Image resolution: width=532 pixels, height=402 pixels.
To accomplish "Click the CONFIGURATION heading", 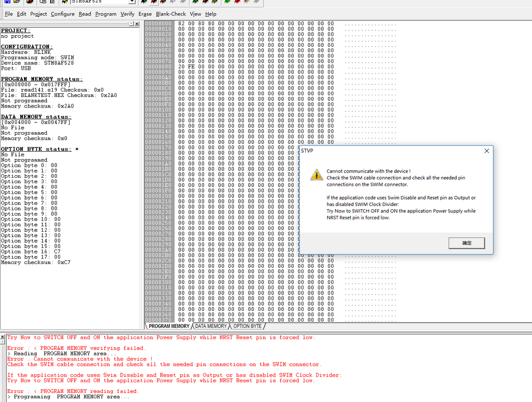I will (27, 47).
